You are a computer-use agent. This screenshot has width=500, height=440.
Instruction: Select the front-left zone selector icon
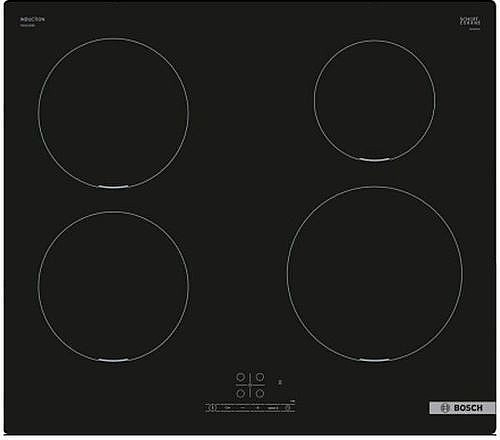click(x=240, y=393)
